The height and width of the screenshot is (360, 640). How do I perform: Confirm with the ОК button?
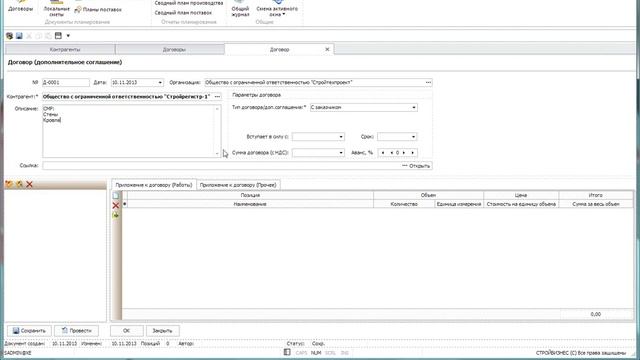click(127, 331)
